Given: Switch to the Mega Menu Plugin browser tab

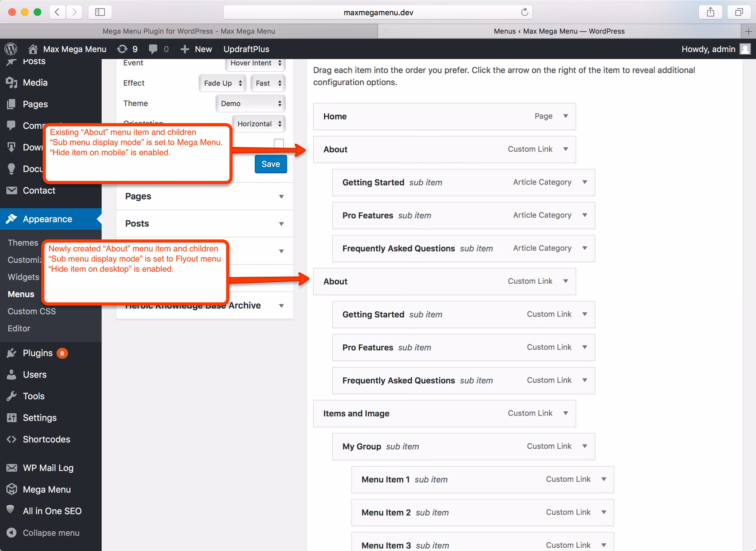Looking at the screenshot, I should click(x=189, y=31).
